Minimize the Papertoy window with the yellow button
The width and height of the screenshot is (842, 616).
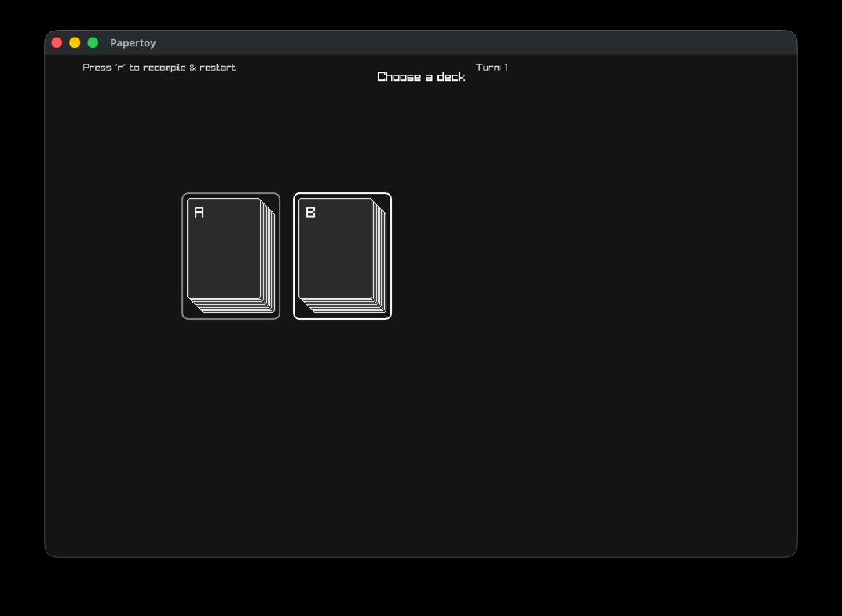(x=75, y=42)
